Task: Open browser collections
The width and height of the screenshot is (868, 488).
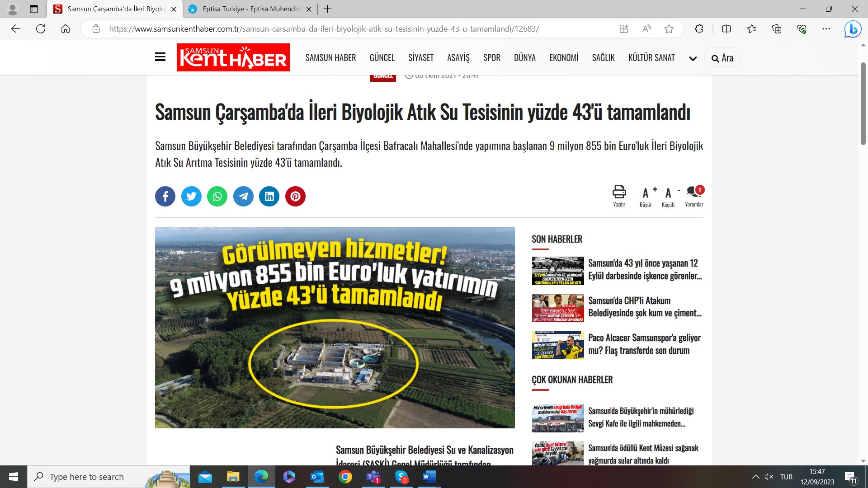Action: pyautogui.click(x=777, y=29)
